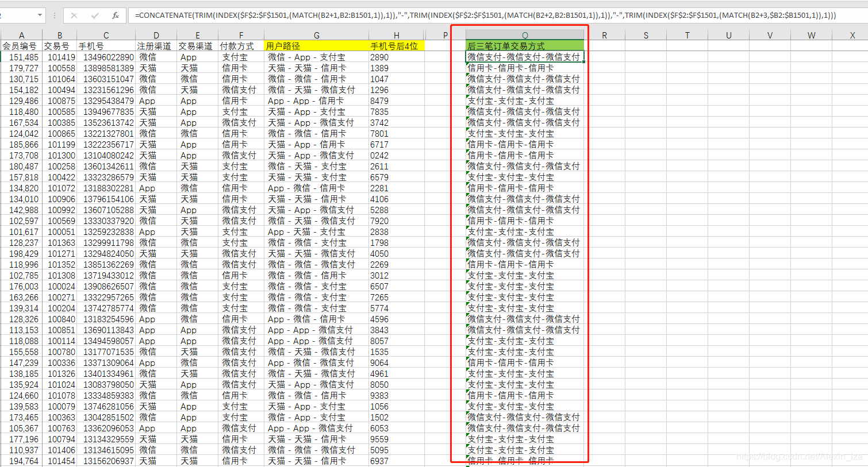Image resolution: width=868 pixels, height=467 pixels.
Task: Click the green 后三笔订单交易方式 header cell
Action: point(525,46)
